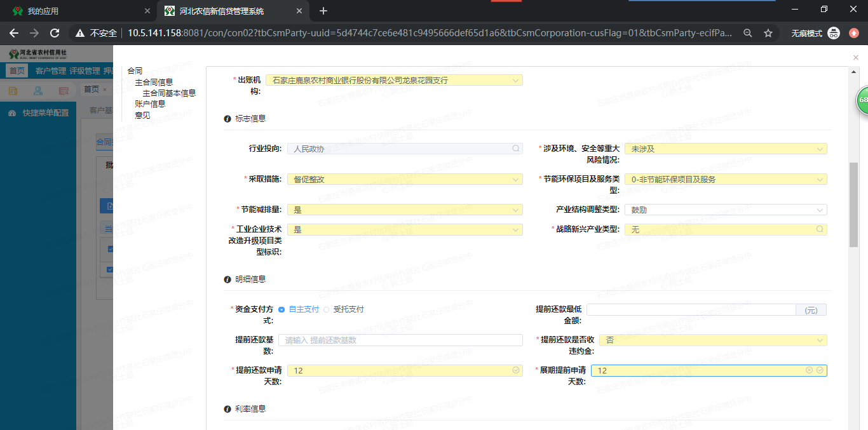Click inside the 提前还款基数 input field
868x430 pixels.
[400, 340]
